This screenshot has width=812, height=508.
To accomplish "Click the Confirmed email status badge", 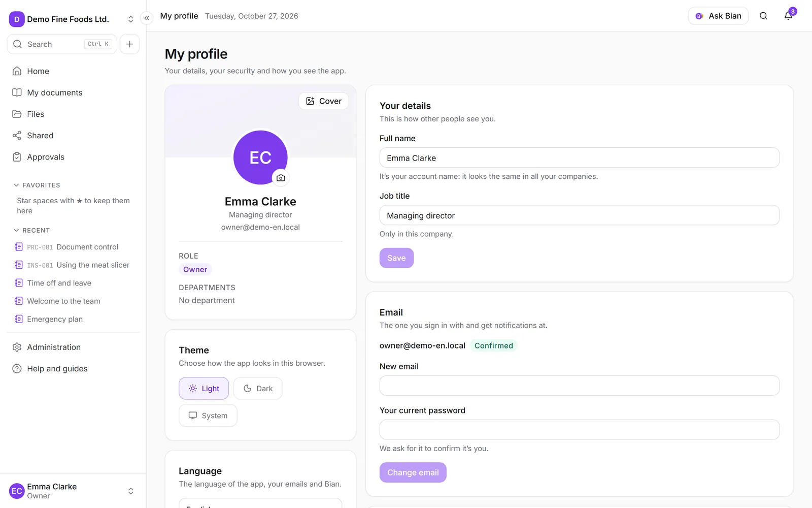I will [x=494, y=346].
